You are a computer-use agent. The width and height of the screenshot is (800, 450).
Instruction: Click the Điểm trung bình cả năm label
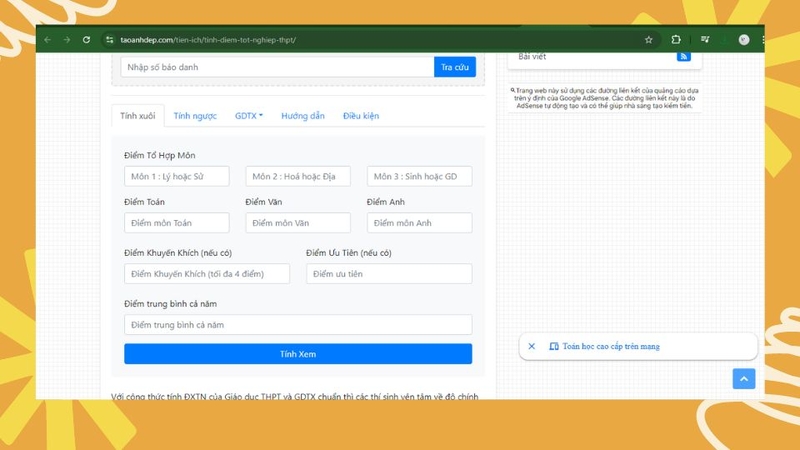point(170,304)
